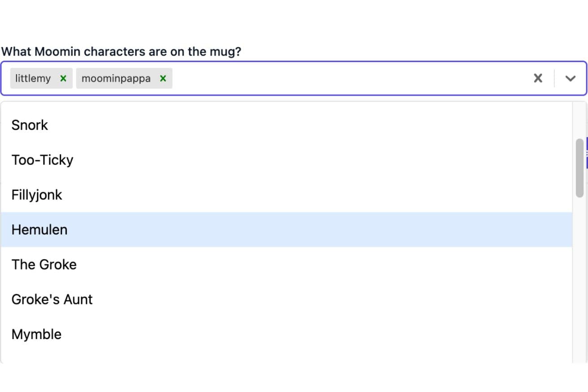Screen dimensions: 588x392
Task: Remove the littlemy tag with its x
Action: [x=63, y=79]
